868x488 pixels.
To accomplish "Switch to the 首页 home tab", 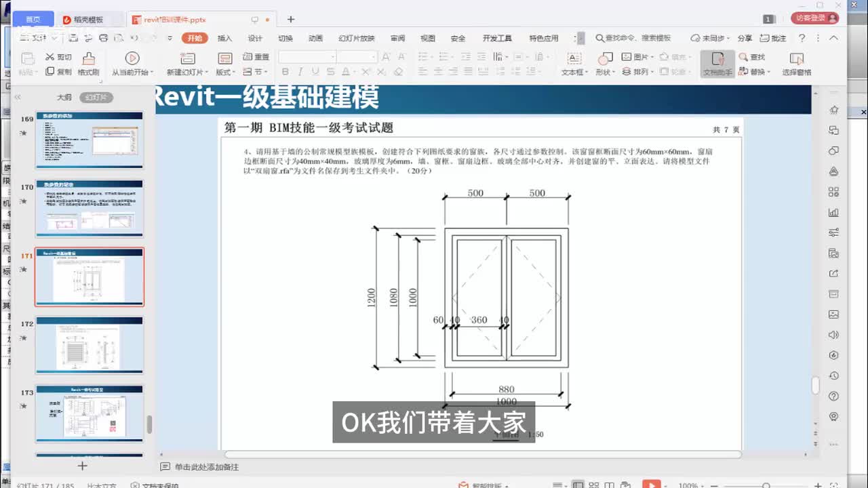I will (x=32, y=20).
